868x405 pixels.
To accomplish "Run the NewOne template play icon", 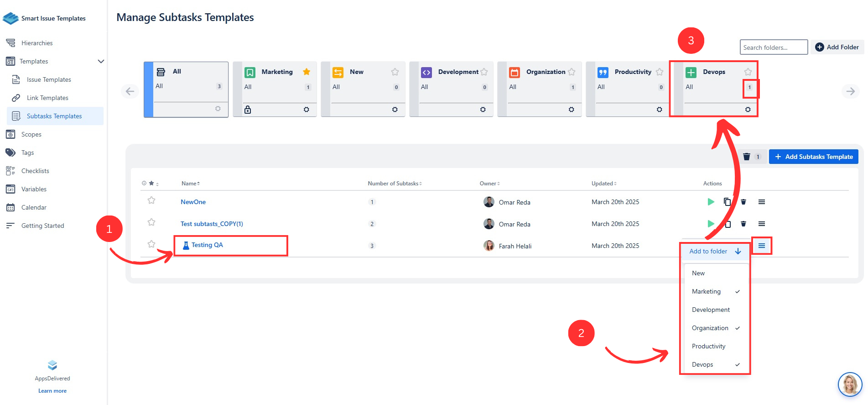I will coord(711,202).
